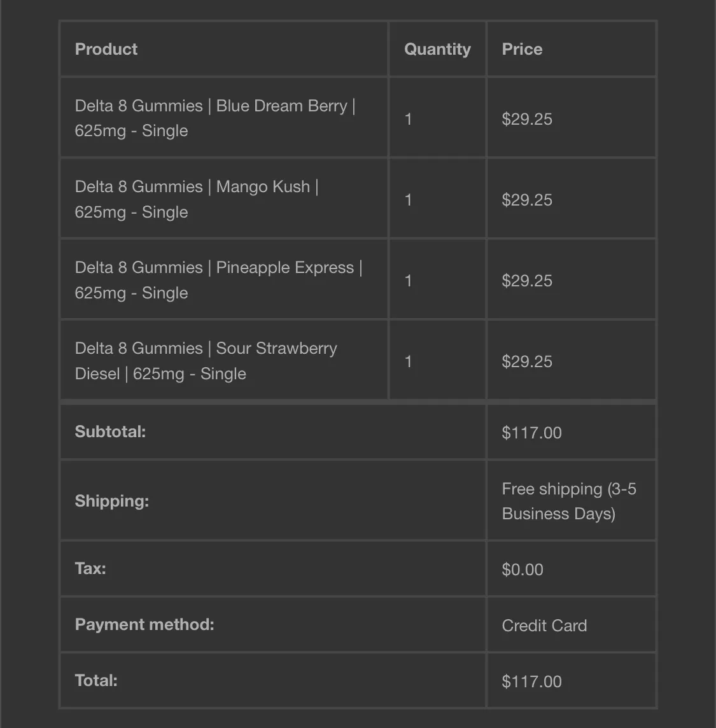Select the Payment method label
716x728 pixels.
(144, 624)
